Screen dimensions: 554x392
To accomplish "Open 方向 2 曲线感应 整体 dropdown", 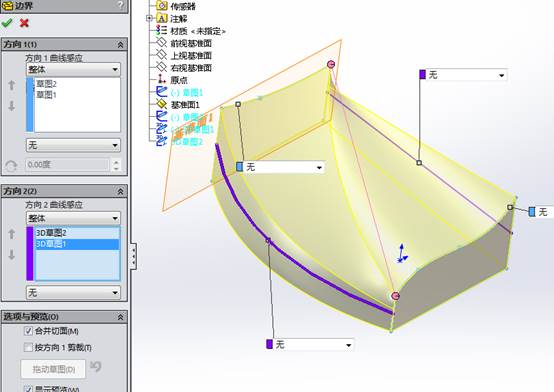I will pos(73,218).
